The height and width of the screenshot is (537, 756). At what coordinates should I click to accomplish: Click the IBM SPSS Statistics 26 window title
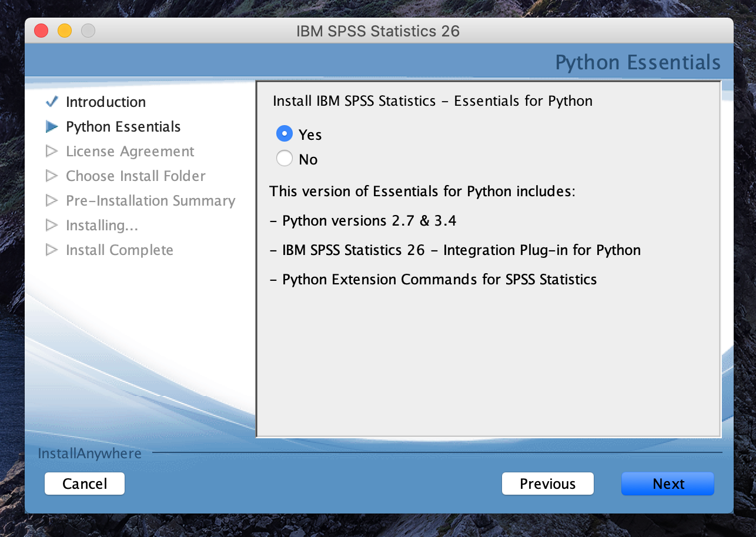378,31
